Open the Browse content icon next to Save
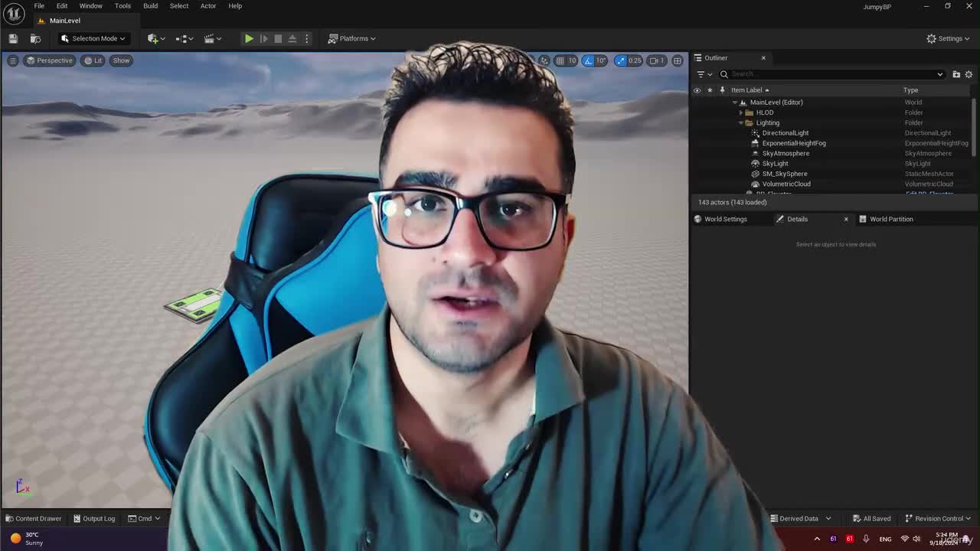 click(x=35, y=38)
